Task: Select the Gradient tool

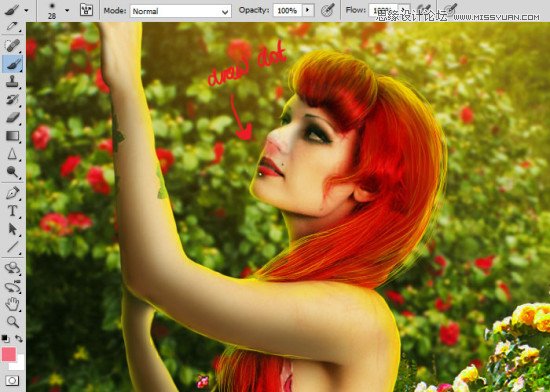Action: tap(13, 136)
